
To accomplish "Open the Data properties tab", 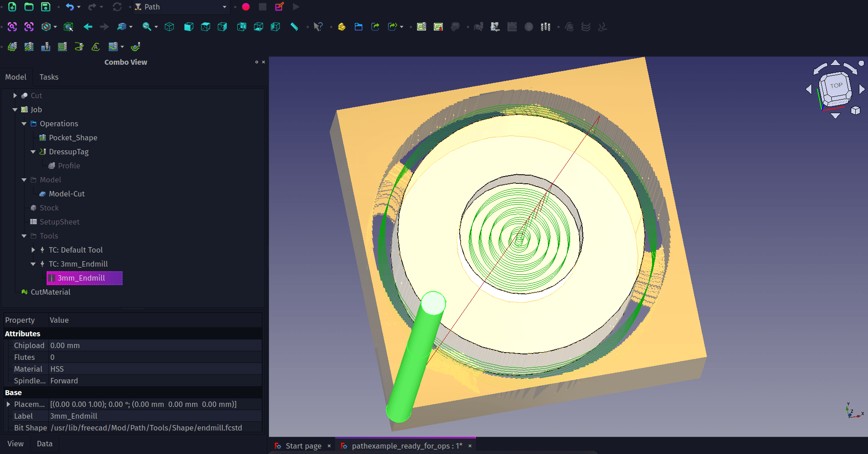I will click(x=44, y=444).
